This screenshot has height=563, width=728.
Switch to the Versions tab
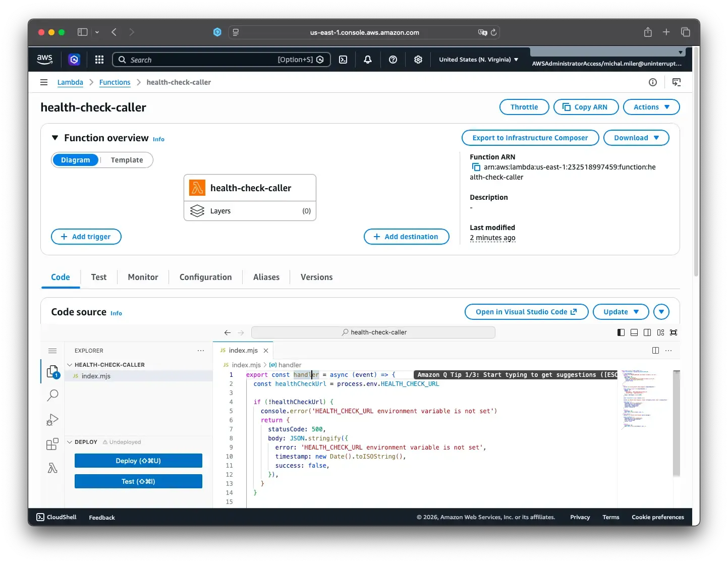click(x=317, y=277)
